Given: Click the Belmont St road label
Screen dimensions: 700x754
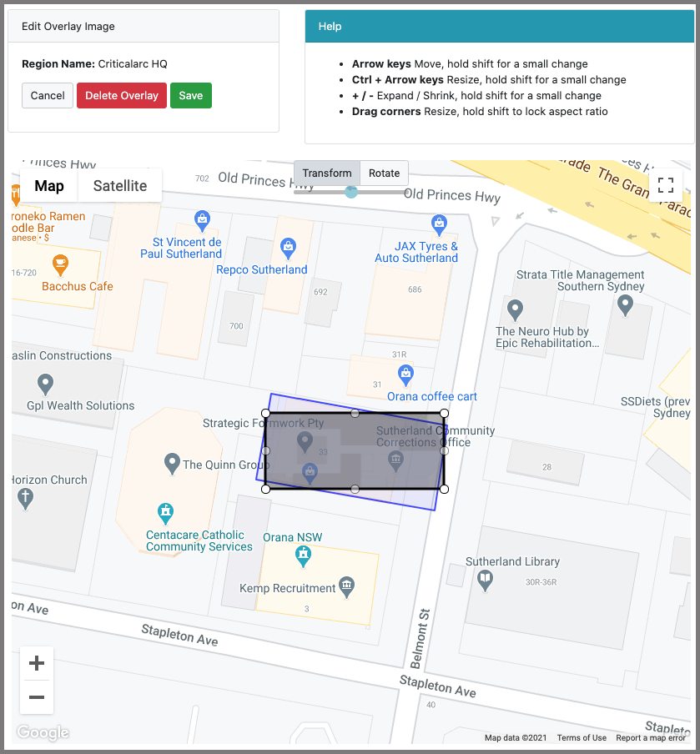Looking at the screenshot, I should [x=420, y=639].
